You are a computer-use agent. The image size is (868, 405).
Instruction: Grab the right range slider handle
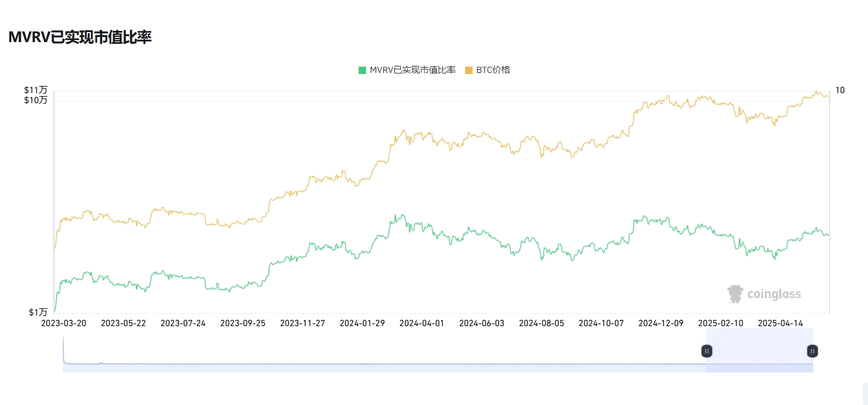click(x=812, y=351)
